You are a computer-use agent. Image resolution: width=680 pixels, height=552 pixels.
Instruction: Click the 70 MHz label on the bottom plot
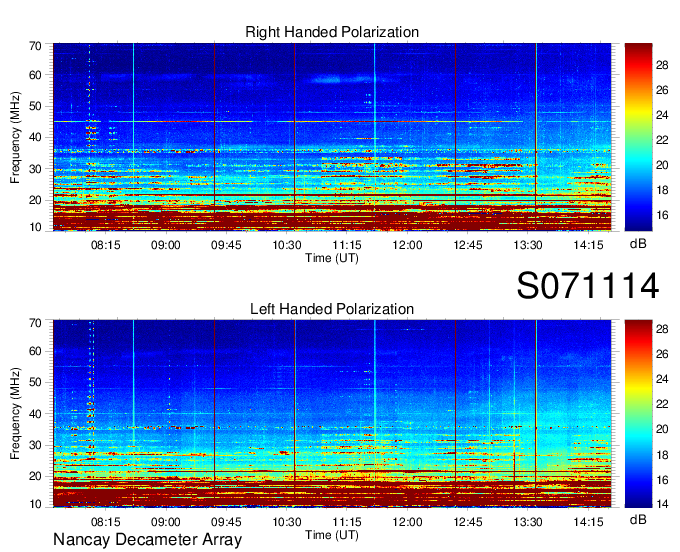pyautogui.click(x=35, y=323)
